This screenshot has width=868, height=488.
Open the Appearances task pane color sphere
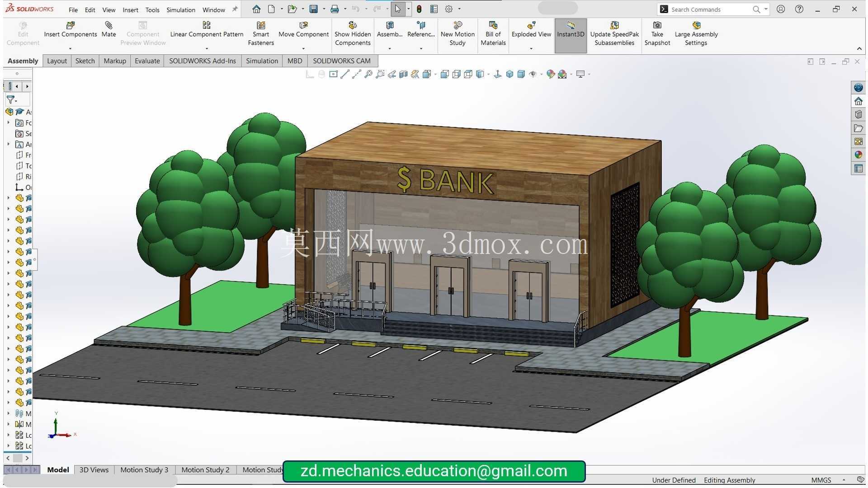[x=858, y=155]
